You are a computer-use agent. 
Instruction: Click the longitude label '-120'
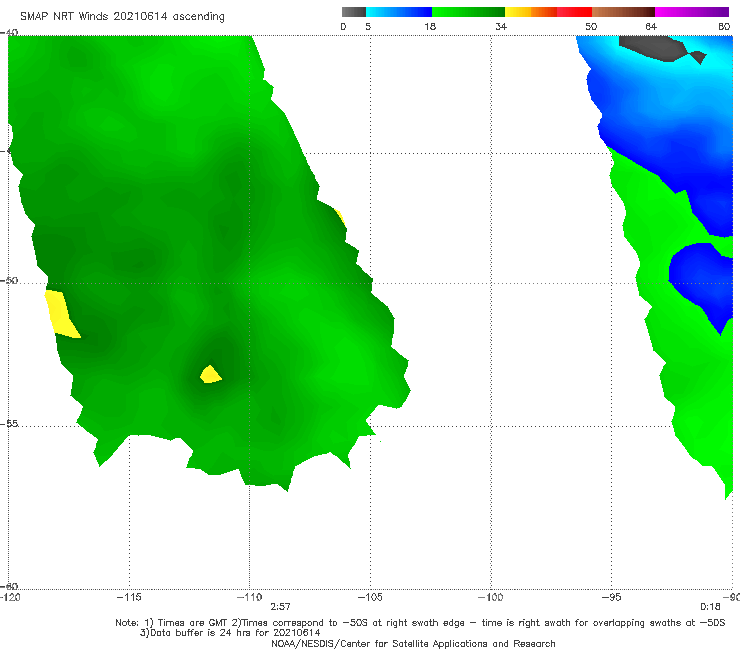pyautogui.click(x=10, y=597)
